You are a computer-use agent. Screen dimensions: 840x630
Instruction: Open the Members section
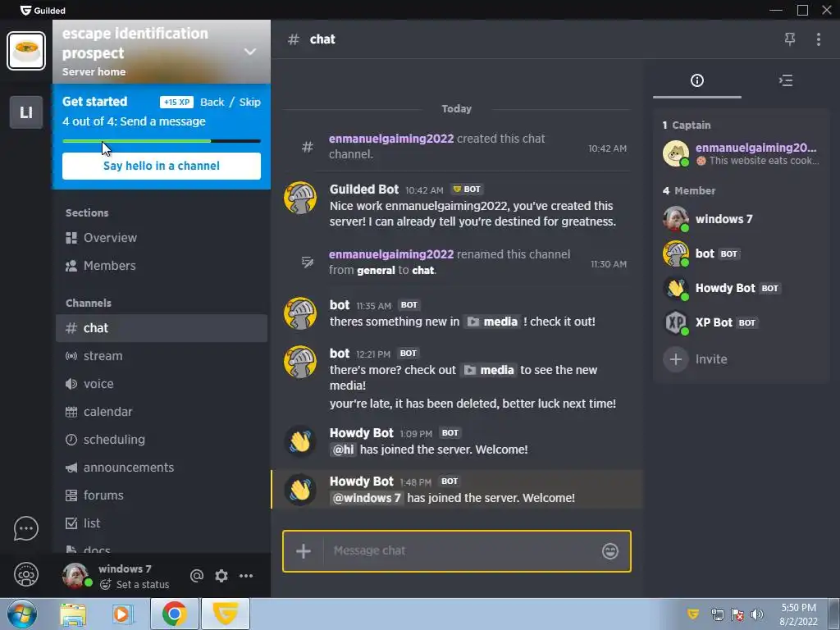pyautogui.click(x=162, y=266)
